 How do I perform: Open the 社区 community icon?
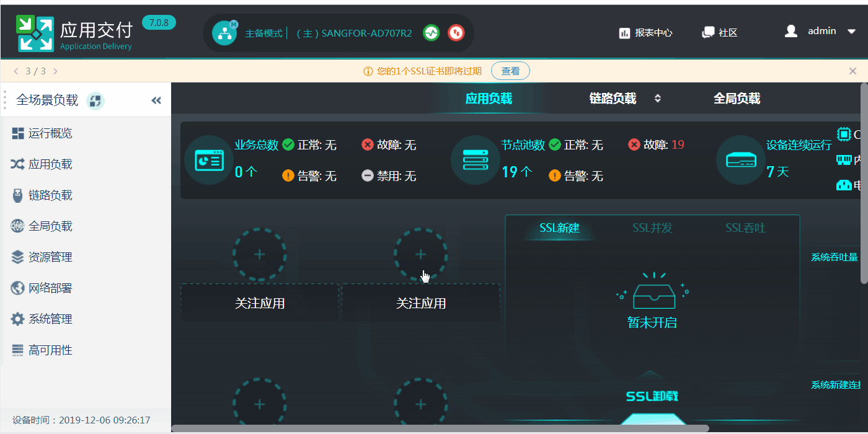(x=708, y=33)
